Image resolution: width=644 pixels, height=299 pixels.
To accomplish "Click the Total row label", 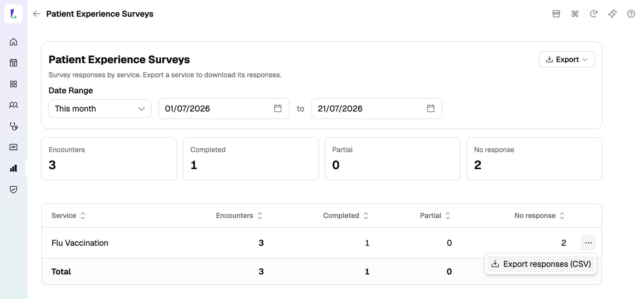I will pos(61,271).
